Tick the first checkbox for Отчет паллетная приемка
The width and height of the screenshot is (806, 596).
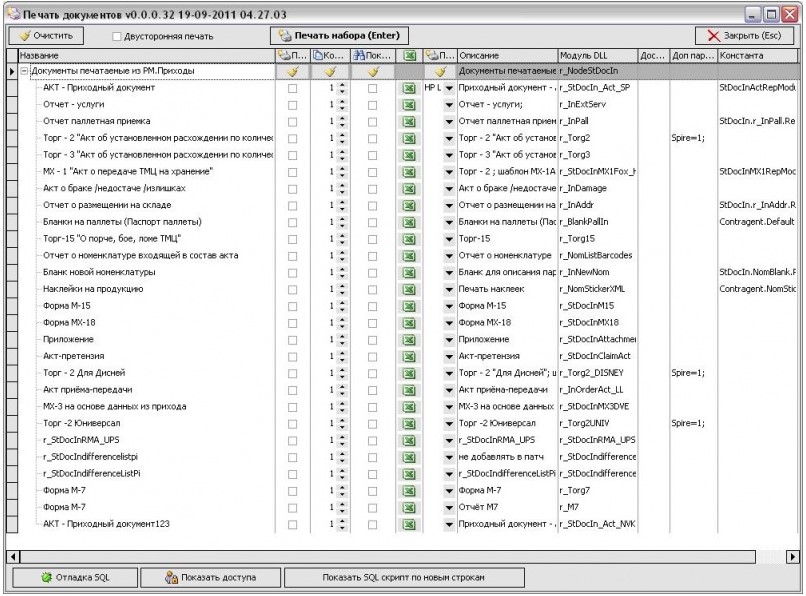tap(293, 122)
